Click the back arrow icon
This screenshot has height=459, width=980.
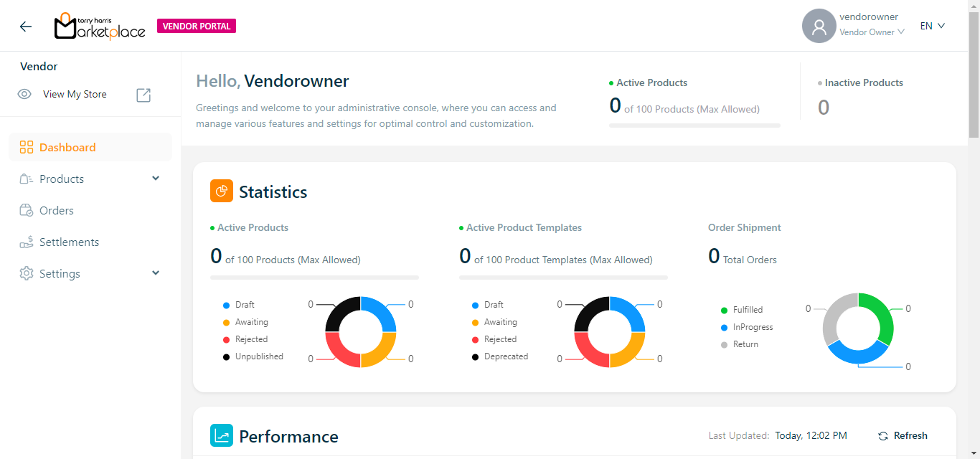pyautogui.click(x=26, y=27)
